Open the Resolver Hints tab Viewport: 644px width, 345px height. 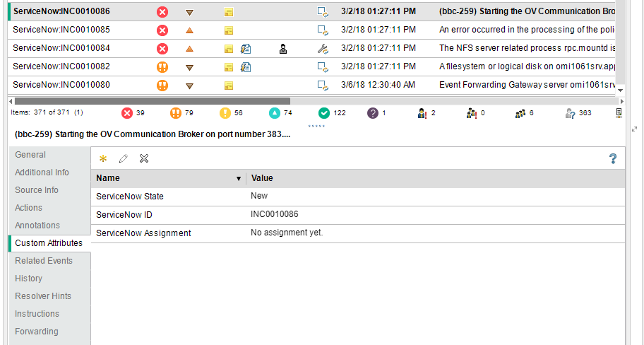tap(42, 296)
